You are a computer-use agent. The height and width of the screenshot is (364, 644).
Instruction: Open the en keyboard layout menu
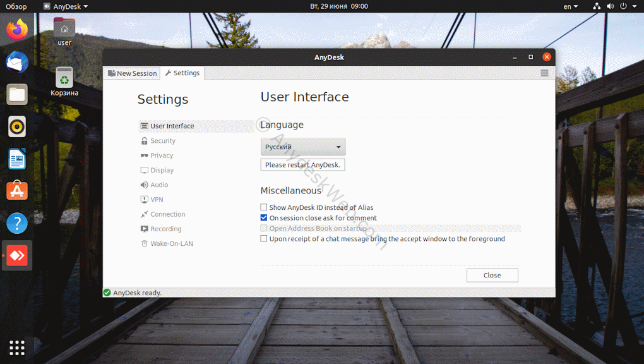click(x=571, y=6)
